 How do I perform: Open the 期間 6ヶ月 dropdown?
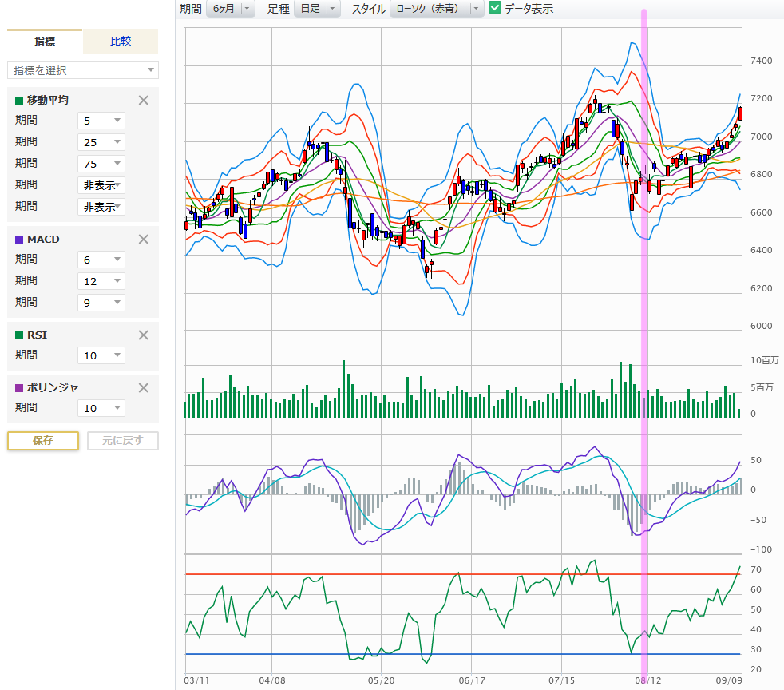coord(230,9)
